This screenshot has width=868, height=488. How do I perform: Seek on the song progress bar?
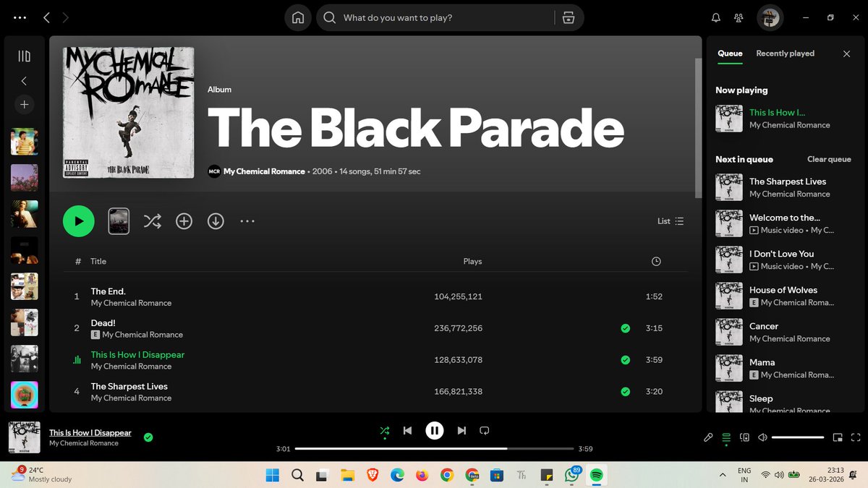click(433, 449)
